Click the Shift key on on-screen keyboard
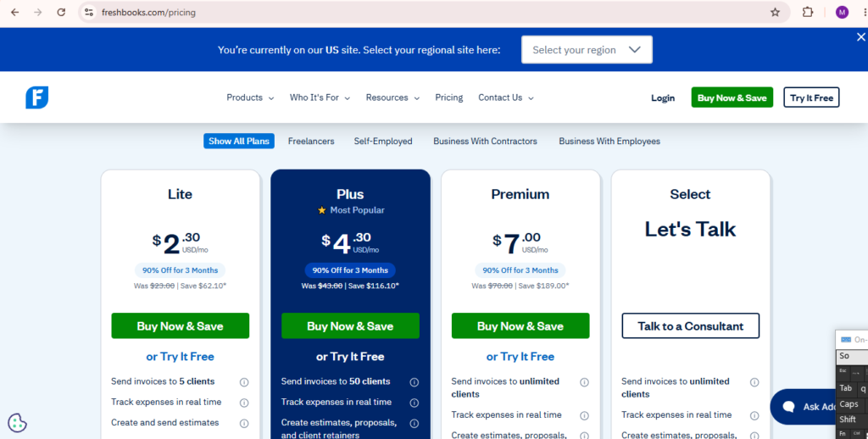This screenshot has height=439, width=868. (x=848, y=420)
